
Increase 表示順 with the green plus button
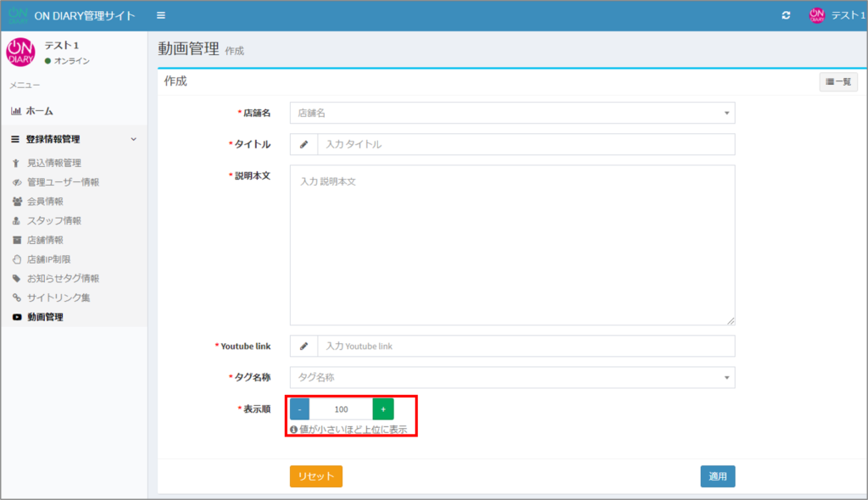[x=383, y=409]
